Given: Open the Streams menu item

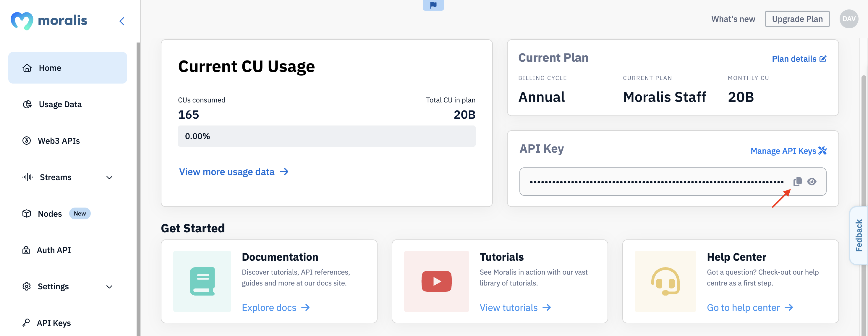Looking at the screenshot, I should 67,177.
